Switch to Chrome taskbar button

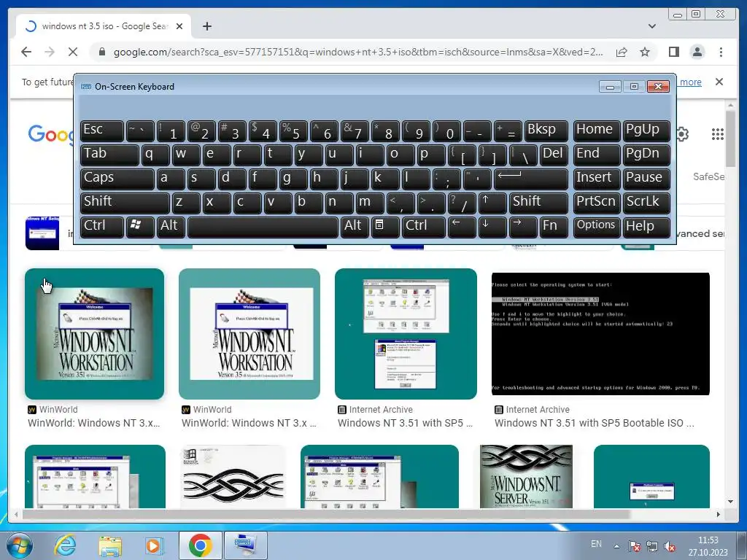pyautogui.click(x=200, y=545)
